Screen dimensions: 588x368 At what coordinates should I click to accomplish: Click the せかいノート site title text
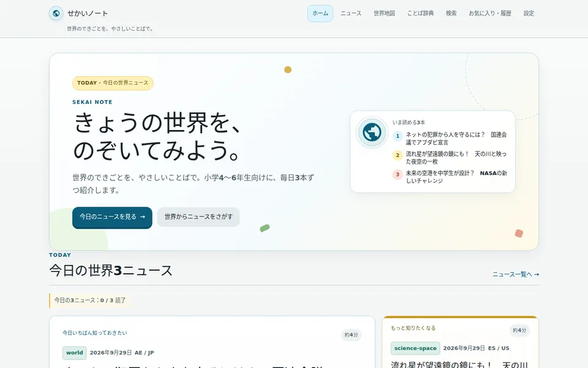coord(88,13)
